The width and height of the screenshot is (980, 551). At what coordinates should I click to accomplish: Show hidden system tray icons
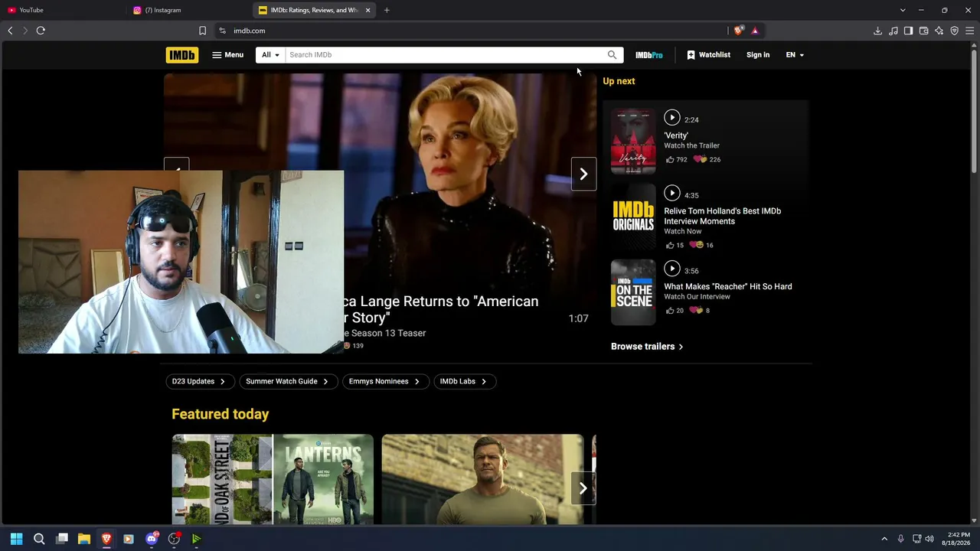884,539
